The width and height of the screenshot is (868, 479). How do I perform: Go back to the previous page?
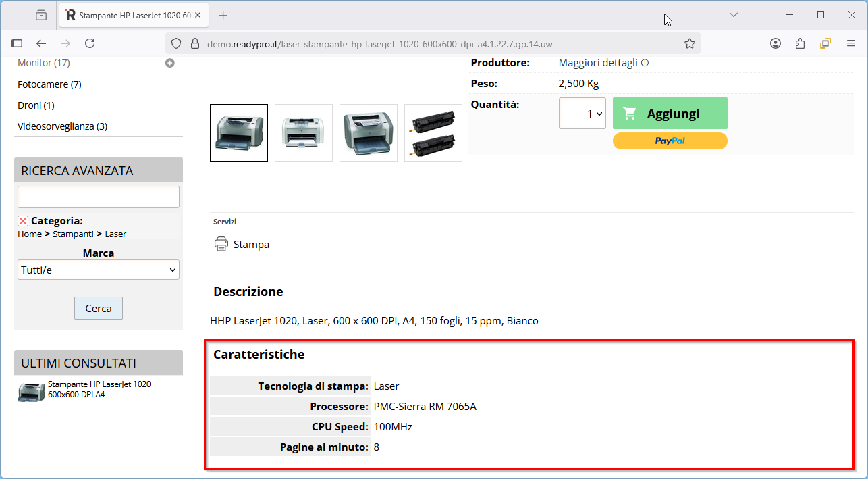[41, 43]
